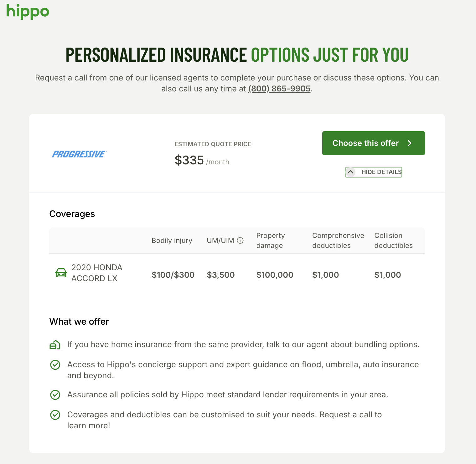476x464 pixels.
Task: Click the green car icon
Action: pos(61,273)
